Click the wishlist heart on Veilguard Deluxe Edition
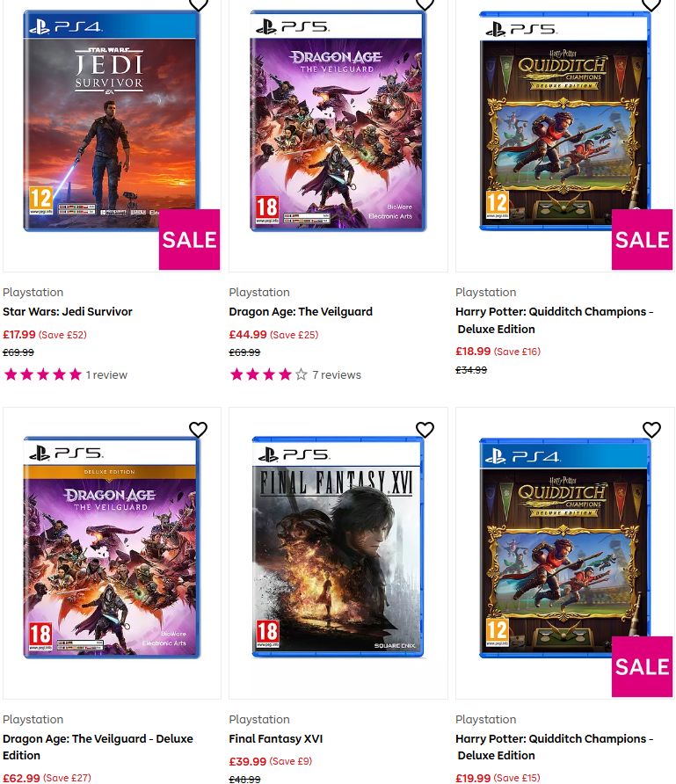 [198, 430]
